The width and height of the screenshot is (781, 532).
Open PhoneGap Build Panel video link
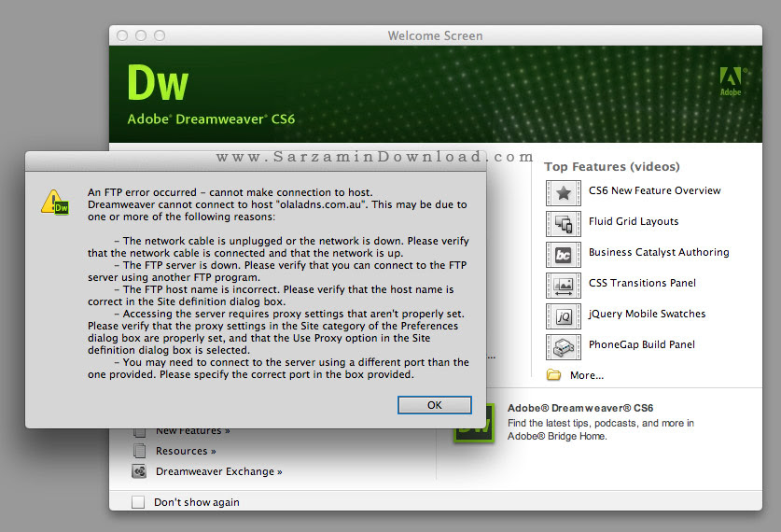pyautogui.click(x=642, y=344)
